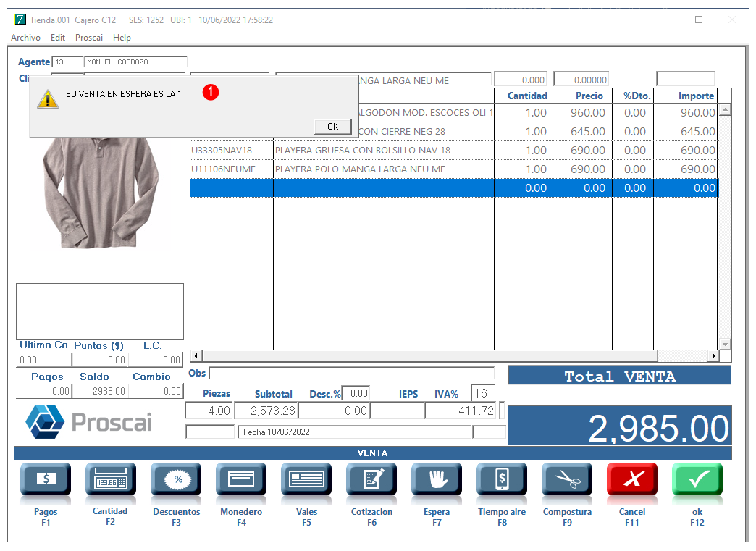Click the IVA amount field 411.72

tap(461, 411)
